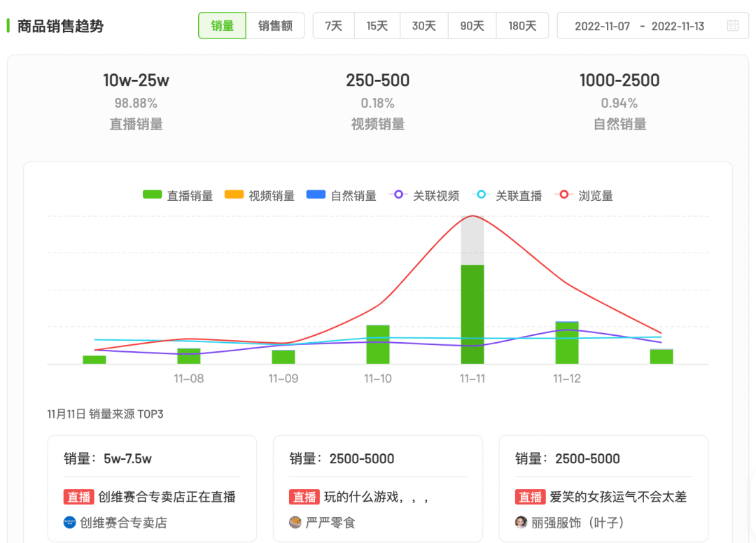
Task: Select the 7天 time range
Action: (x=334, y=25)
